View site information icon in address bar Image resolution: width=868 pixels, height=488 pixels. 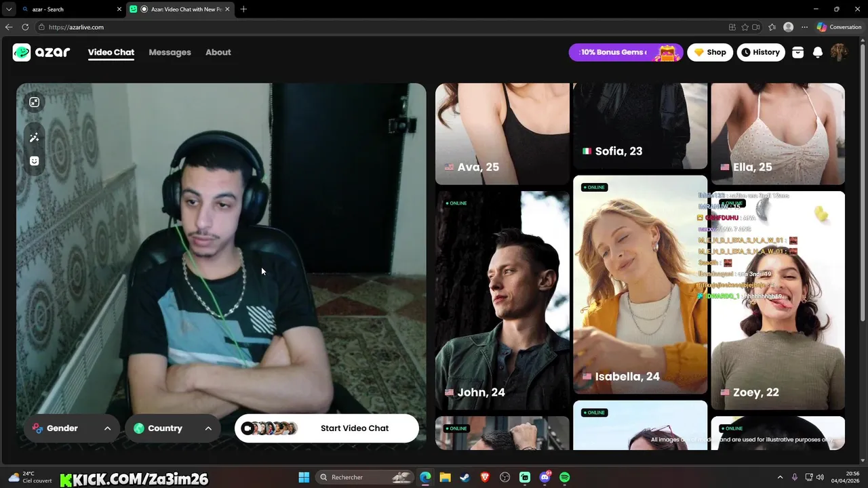click(x=41, y=27)
